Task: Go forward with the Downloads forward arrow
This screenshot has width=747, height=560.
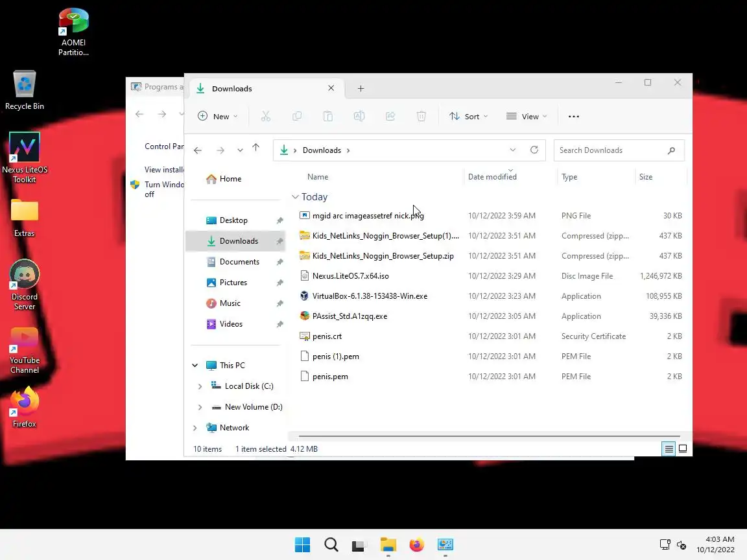Action: coord(220,150)
